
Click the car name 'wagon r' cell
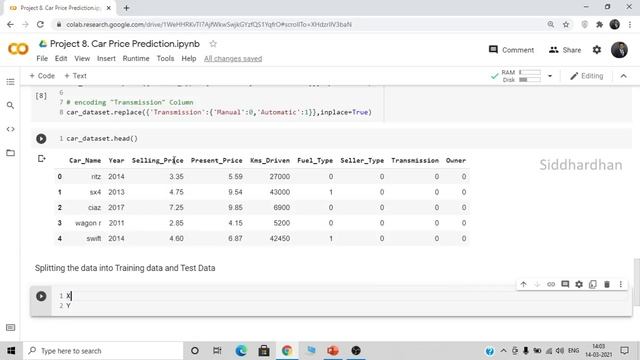point(88,223)
